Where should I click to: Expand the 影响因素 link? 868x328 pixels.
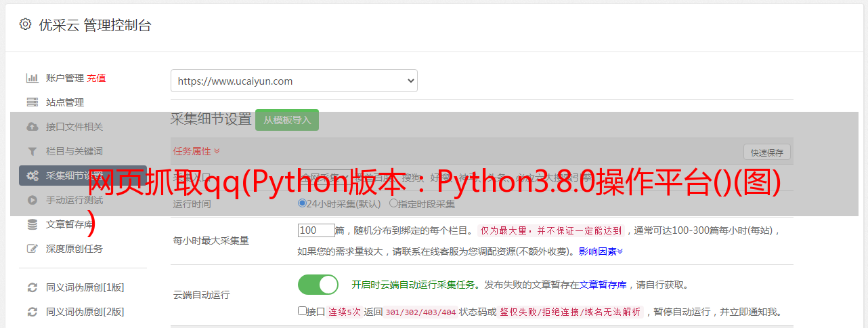pos(601,251)
